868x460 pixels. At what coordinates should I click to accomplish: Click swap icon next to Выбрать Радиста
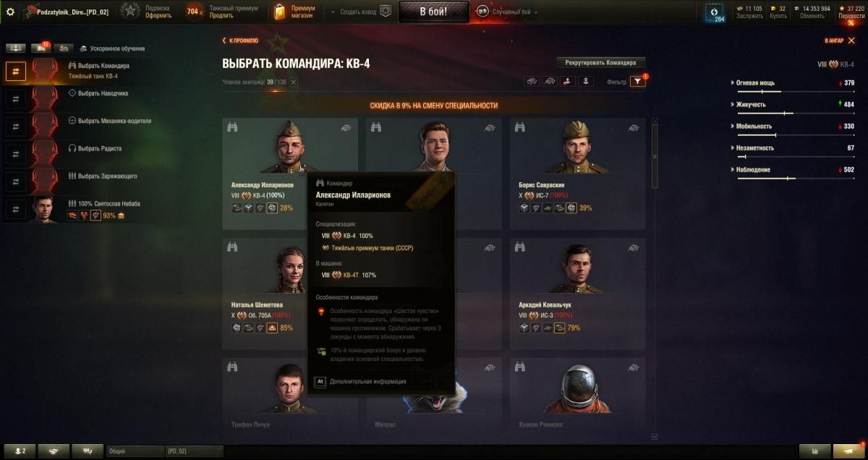tap(16, 153)
